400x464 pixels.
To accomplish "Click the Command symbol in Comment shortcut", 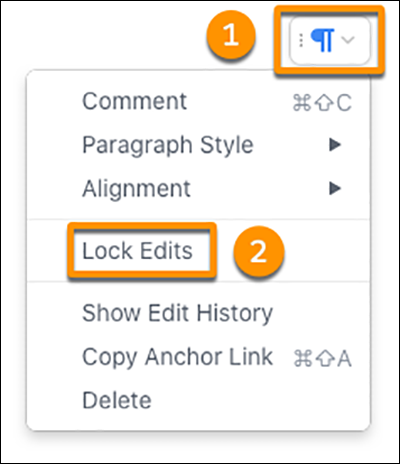I will click(x=302, y=103).
